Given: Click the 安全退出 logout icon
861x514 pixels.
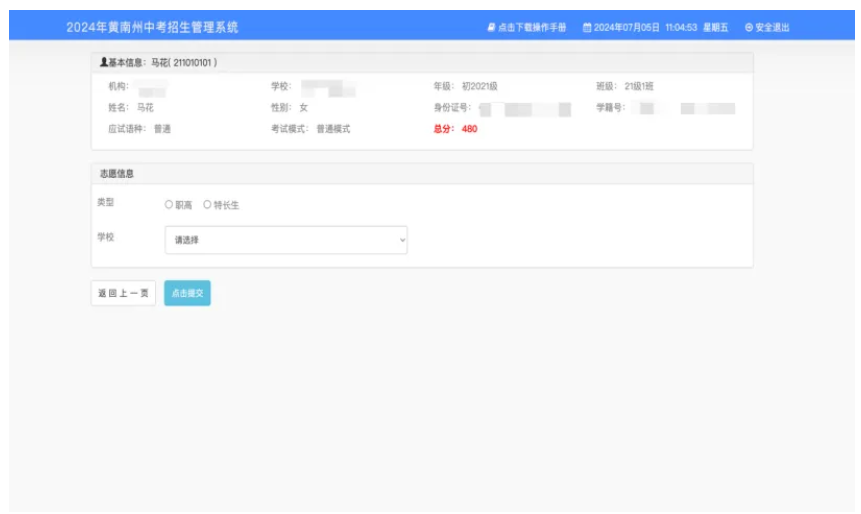Looking at the screenshot, I should 748,27.
